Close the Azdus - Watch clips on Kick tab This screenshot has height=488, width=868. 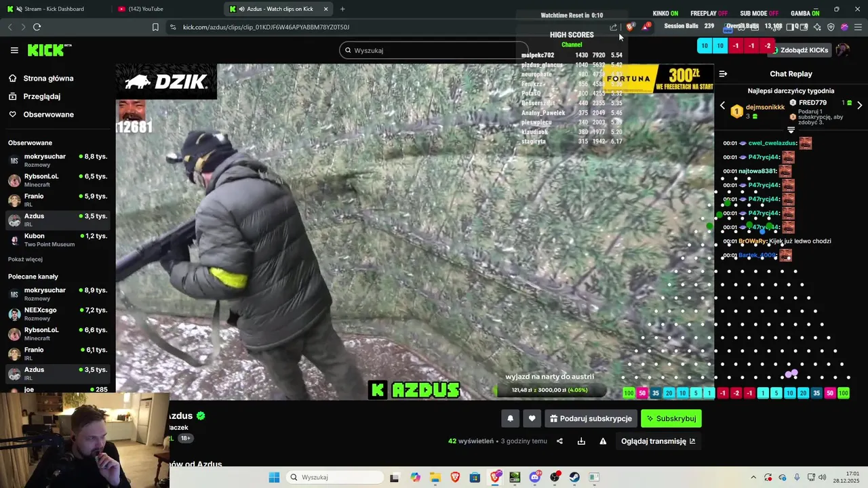[325, 9]
